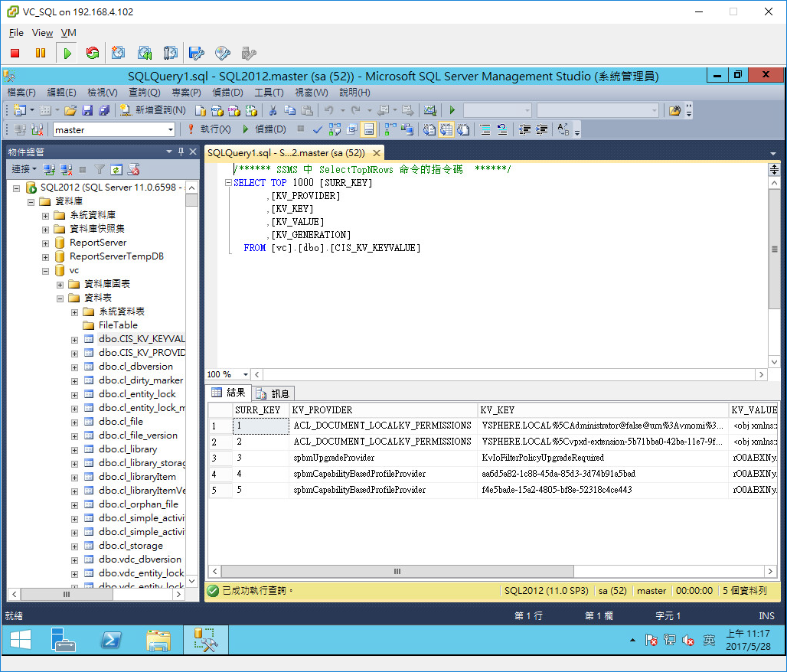Collapse the SQL2012 server node
This screenshot has width=787, height=672.
click(x=17, y=188)
